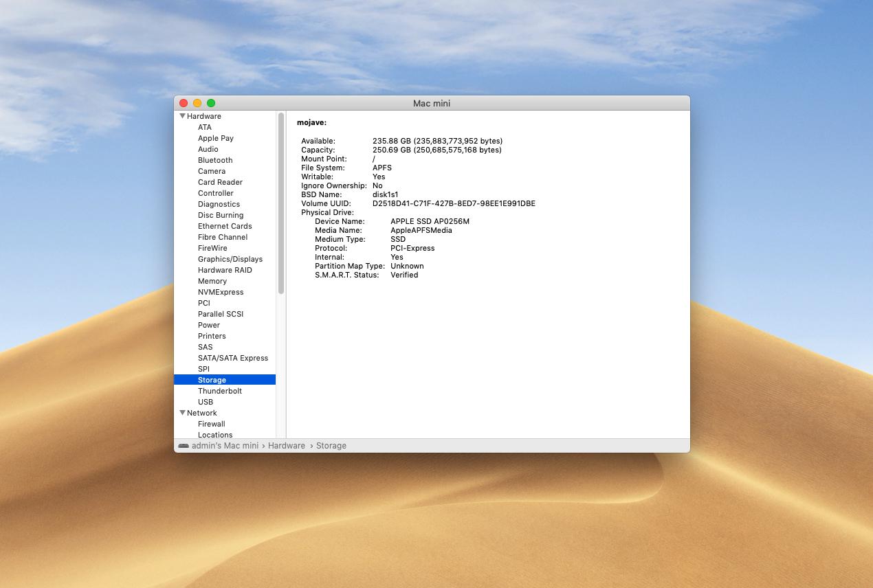Click the yellow minimize window button
The height and width of the screenshot is (588, 873).
pos(197,103)
